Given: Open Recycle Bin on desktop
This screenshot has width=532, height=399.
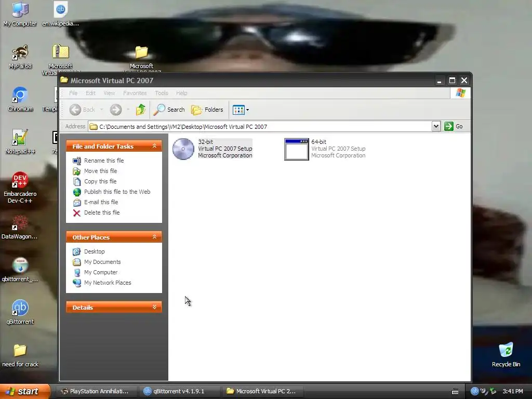Looking at the screenshot, I should click(506, 355).
